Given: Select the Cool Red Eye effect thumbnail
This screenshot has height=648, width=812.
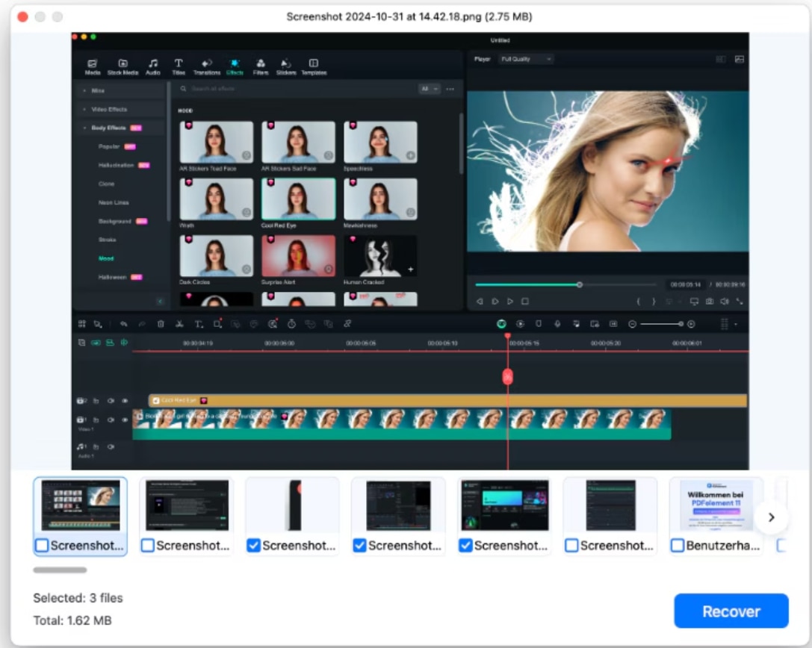Looking at the screenshot, I should (x=298, y=199).
